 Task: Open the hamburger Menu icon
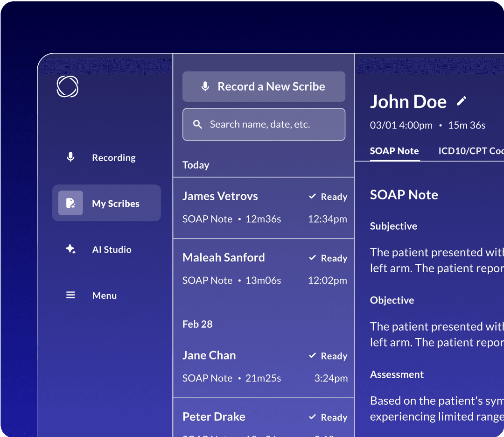70,295
